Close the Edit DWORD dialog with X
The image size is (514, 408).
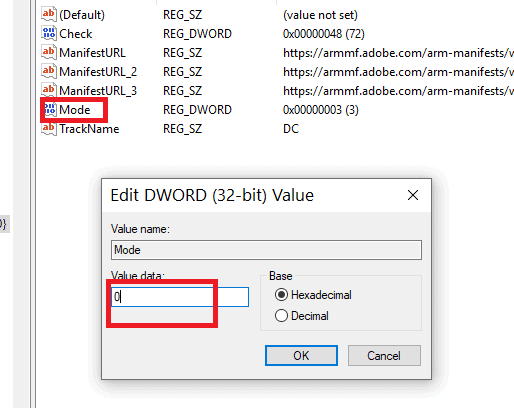click(x=413, y=195)
